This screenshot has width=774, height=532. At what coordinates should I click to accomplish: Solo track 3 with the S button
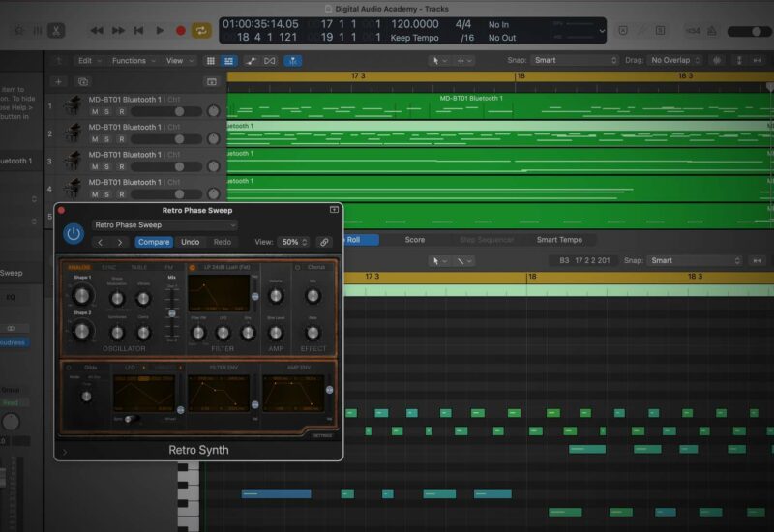[x=106, y=167]
